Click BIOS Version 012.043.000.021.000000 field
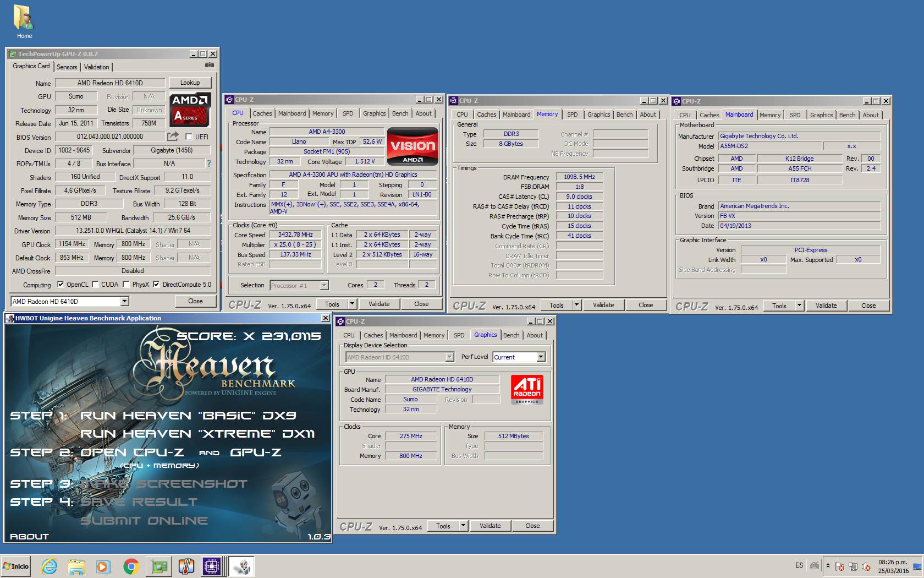The width and height of the screenshot is (924, 578). pos(110,137)
